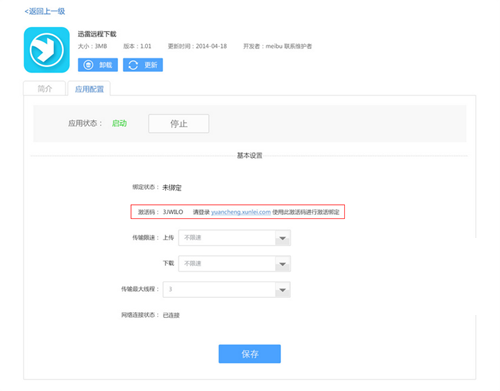Click the 已连接 network status text
This screenshot has height=391, width=500.
point(171,315)
